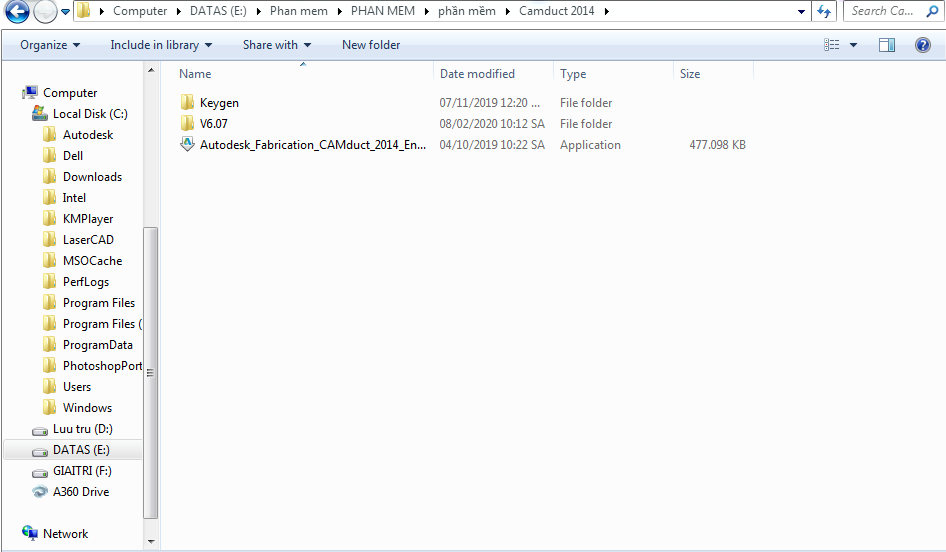
Task: Click the Network icon in the tree
Action: tap(30, 533)
